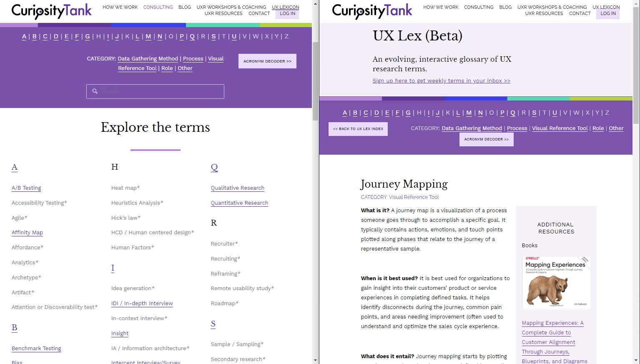The width and height of the screenshot is (640, 364).
Task: Open the IDI / In-depth Interview term
Action: pos(142,304)
